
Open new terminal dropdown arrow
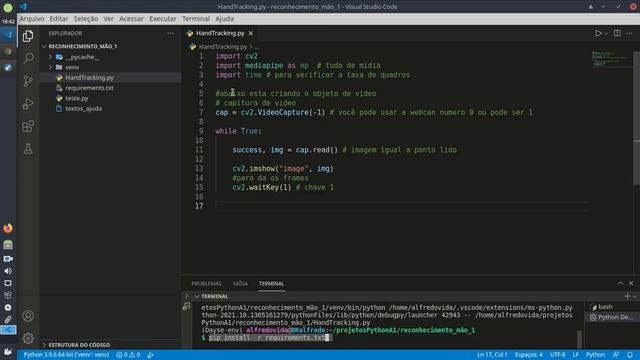(x=635, y=296)
